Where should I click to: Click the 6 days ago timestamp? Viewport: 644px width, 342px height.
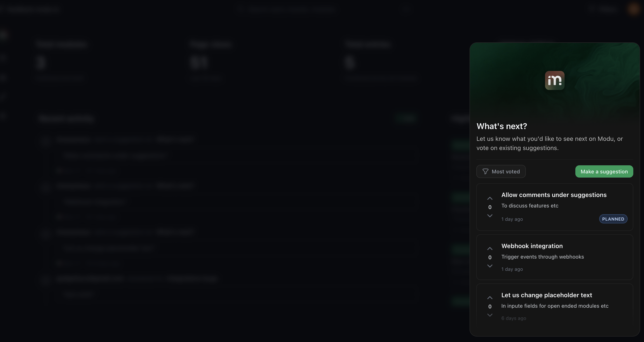(513, 318)
